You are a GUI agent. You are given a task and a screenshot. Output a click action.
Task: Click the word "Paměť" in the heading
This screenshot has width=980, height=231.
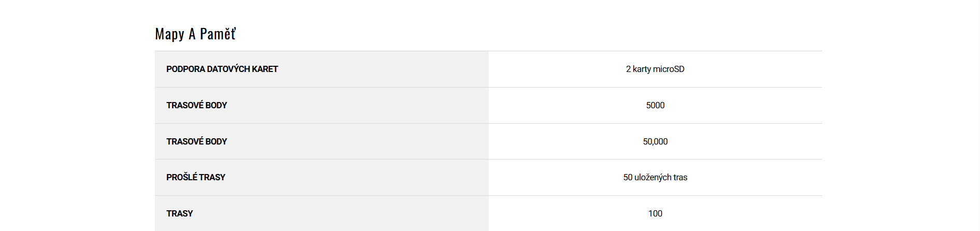218,34
